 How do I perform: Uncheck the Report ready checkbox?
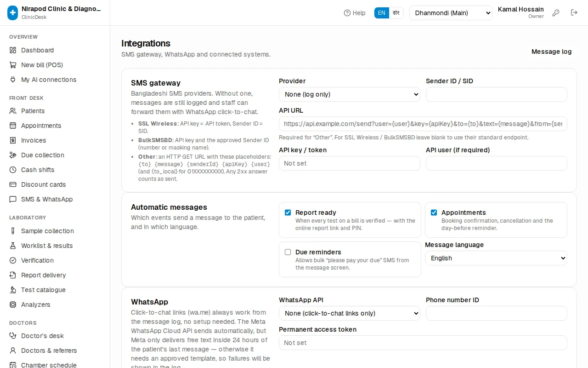click(x=288, y=213)
